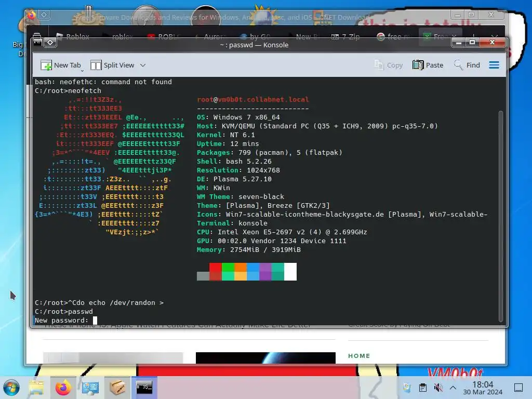Click the "Resolution: 1024x768" line
Screen dimensions: 532x399
click(238, 170)
